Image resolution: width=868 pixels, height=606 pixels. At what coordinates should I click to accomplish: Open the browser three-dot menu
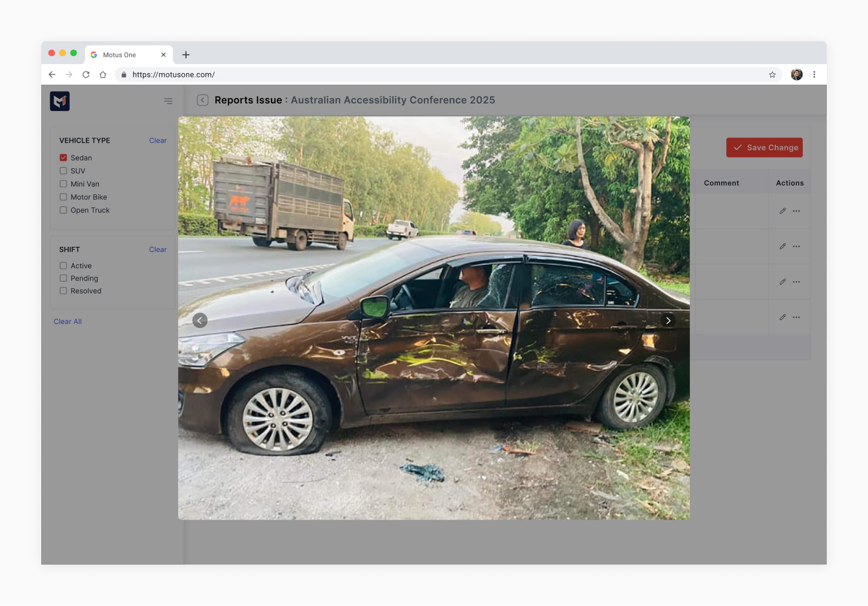[x=814, y=75]
